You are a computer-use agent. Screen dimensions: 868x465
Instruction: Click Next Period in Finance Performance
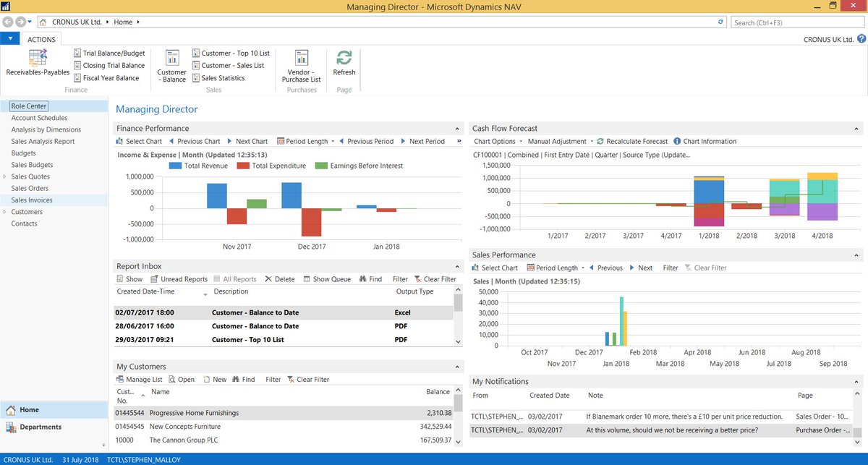(422, 141)
